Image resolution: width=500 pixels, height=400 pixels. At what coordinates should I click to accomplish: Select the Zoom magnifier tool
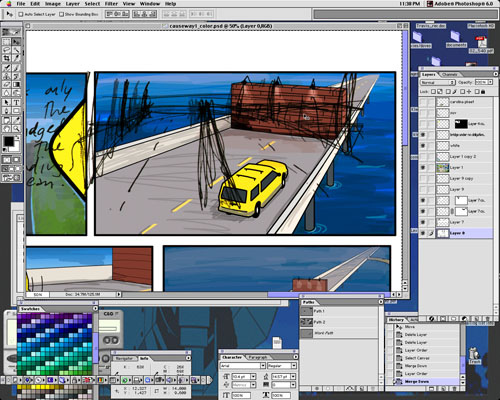pos(16,129)
